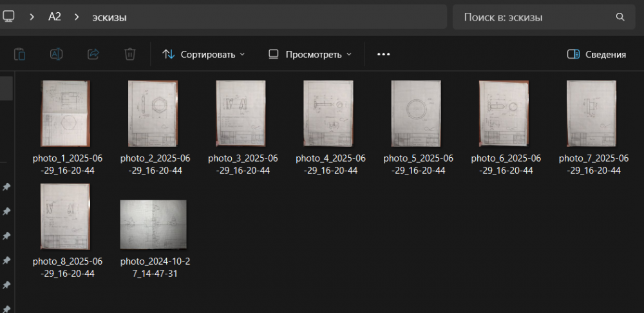Click file name photo_2_2025-06-29_16-20-44
644x313 pixels.
[x=155, y=164]
